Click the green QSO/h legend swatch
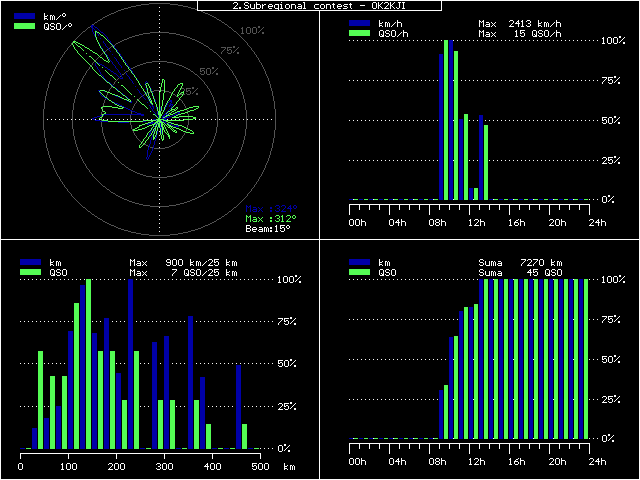Screen dimensions: 640x480 click(x=359, y=33)
